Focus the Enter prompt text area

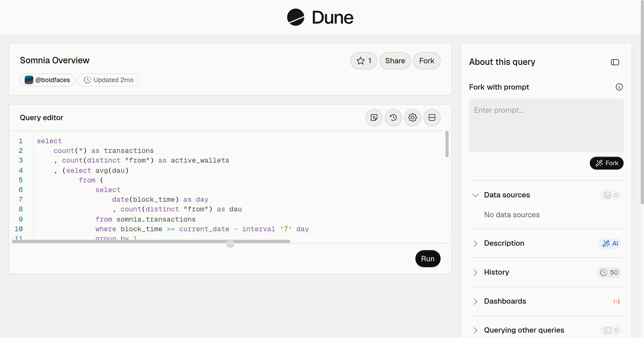click(546, 126)
